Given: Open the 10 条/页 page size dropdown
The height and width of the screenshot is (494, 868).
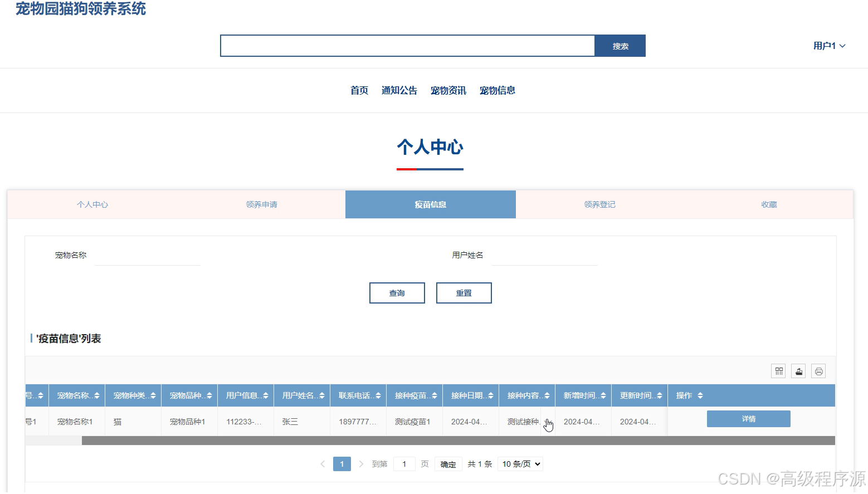Looking at the screenshot, I should [x=520, y=464].
